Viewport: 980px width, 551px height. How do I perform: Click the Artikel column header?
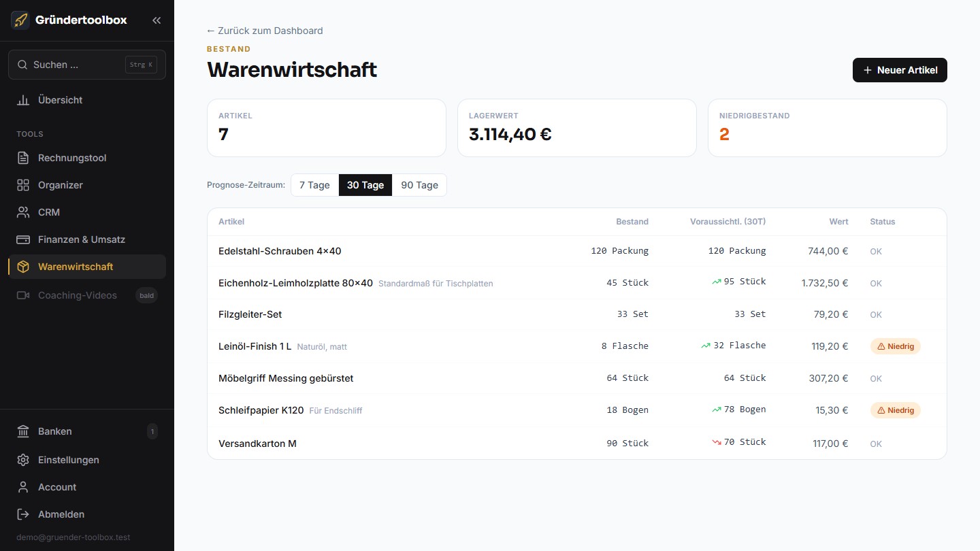point(231,222)
